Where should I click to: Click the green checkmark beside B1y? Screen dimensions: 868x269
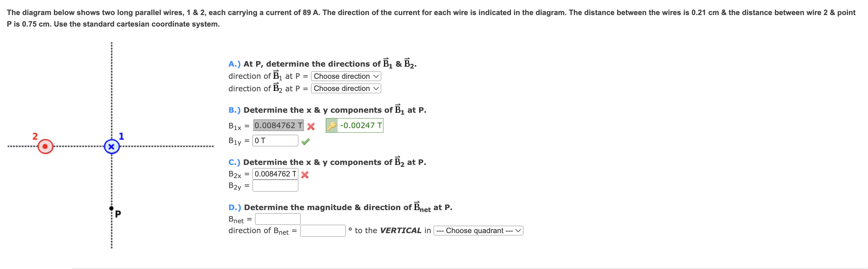coord(306,141)
